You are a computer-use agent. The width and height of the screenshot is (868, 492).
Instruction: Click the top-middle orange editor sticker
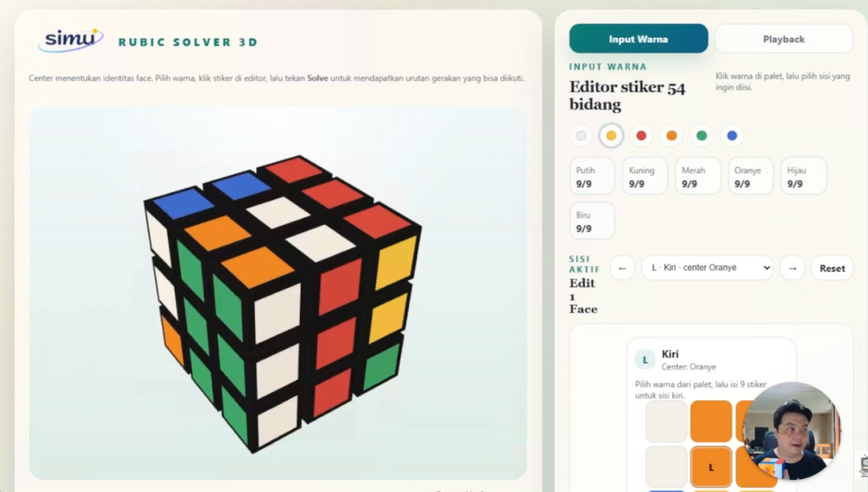tap(711, 422)
